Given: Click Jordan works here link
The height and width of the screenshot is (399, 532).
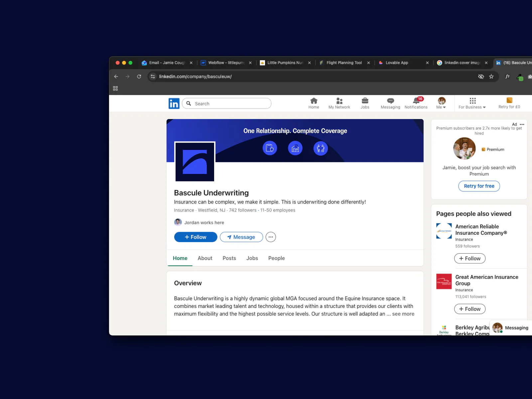Looking at the screenshot, I should [x=199, y=222].
